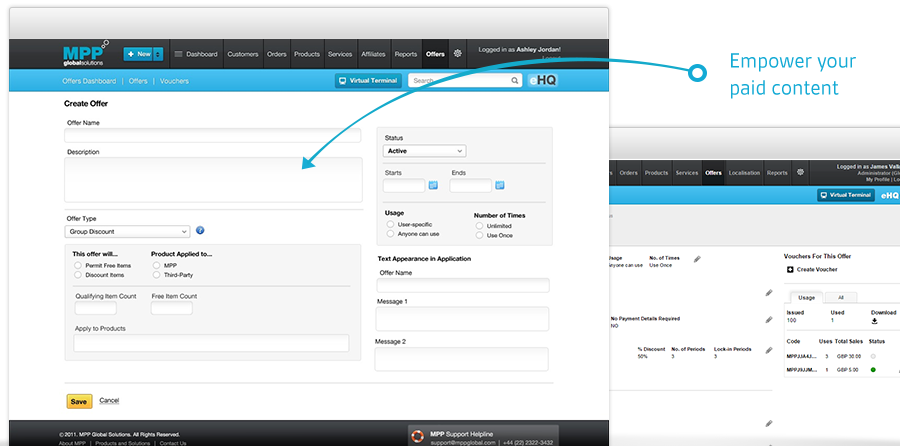Click the MPP Support Helpline lifebuoy icon
This screenshot has width=900, height=446.
pos(418,435)
